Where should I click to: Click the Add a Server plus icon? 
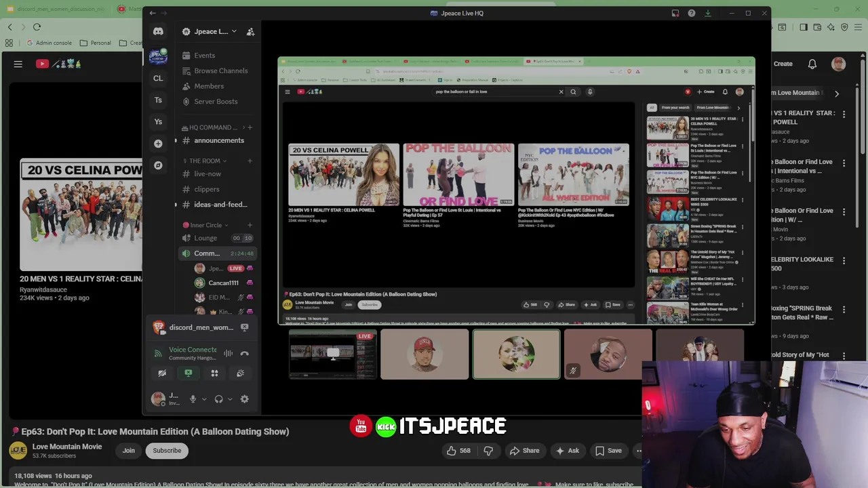[x=158, y=143]
